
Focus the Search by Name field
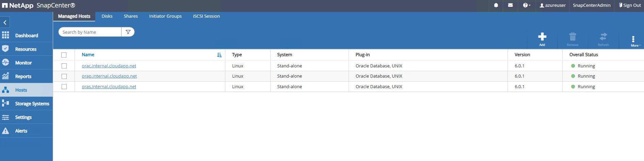[x=90, y=32]
